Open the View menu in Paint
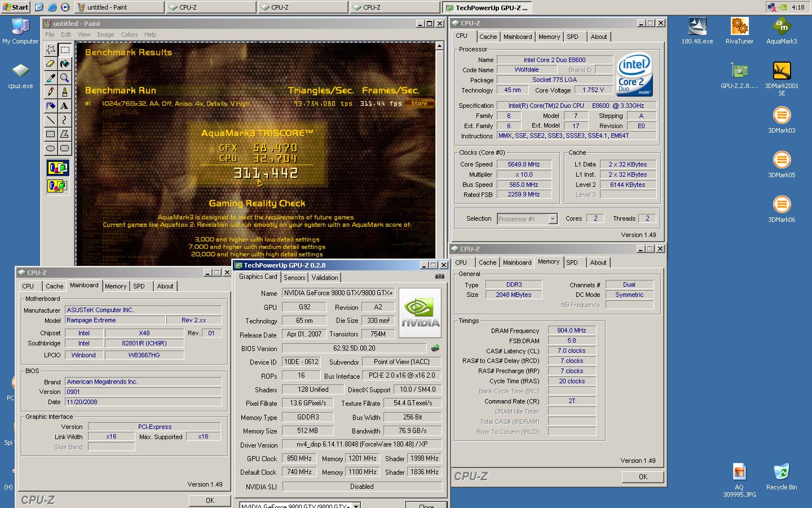The image size is (812, 508). 84,34
